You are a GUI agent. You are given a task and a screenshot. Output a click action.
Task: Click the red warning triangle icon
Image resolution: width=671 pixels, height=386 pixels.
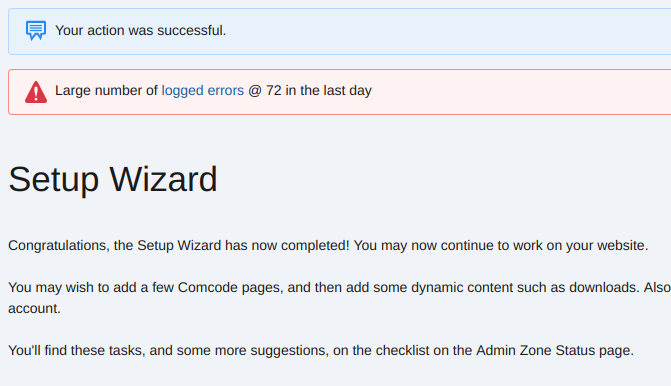click(x=36, y=92)
